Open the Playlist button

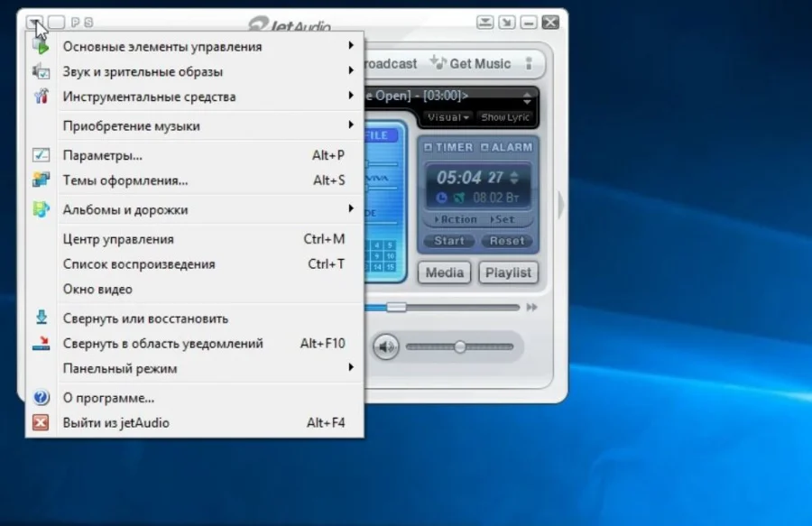pyautogui.click(x=508, y=272)
